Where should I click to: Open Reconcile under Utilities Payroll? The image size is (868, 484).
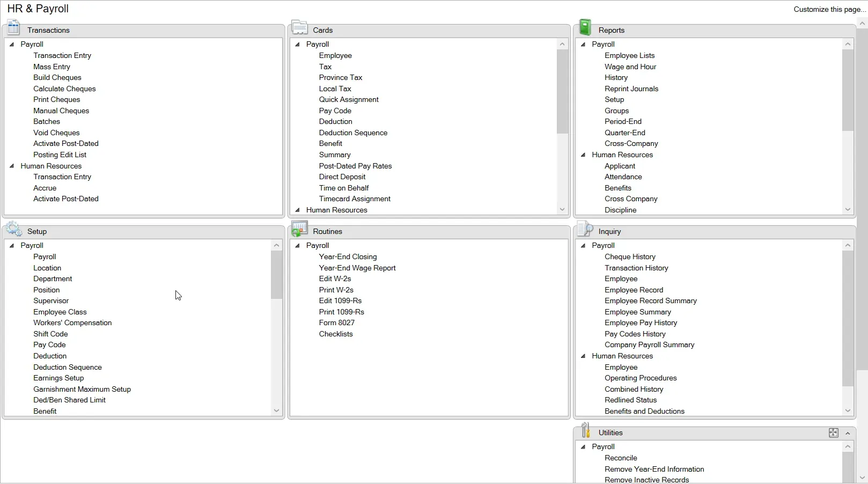click(x=621, y=458)
